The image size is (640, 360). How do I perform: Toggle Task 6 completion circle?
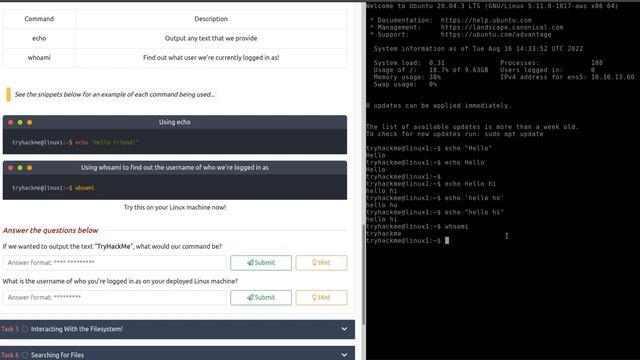pyautogui.click(x=25, y=355)
